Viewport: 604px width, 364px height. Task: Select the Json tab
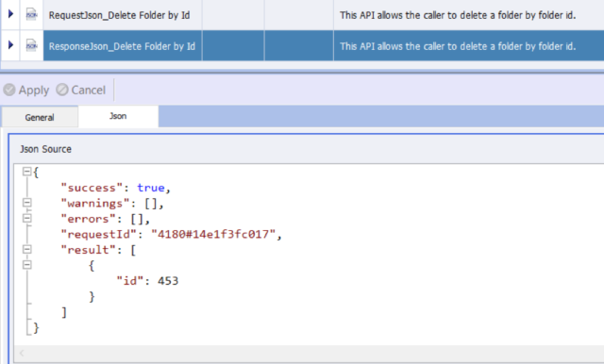(118, 116)
